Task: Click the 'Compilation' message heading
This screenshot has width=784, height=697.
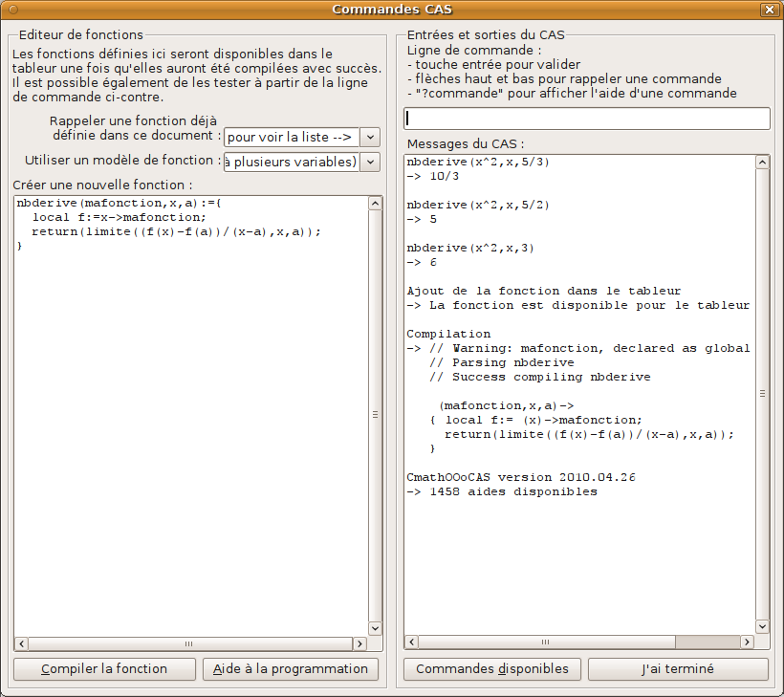Action: 448,334
